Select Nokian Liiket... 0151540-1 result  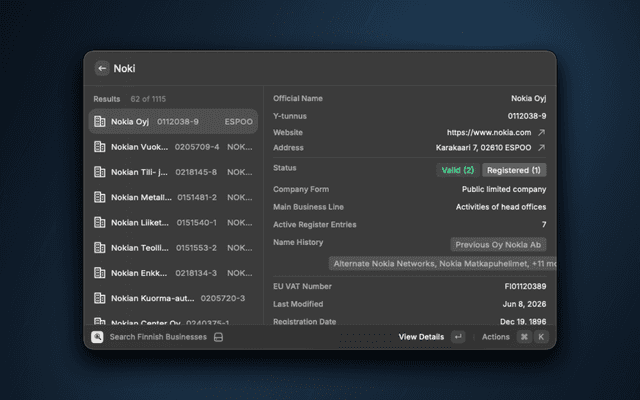(173, 222)
